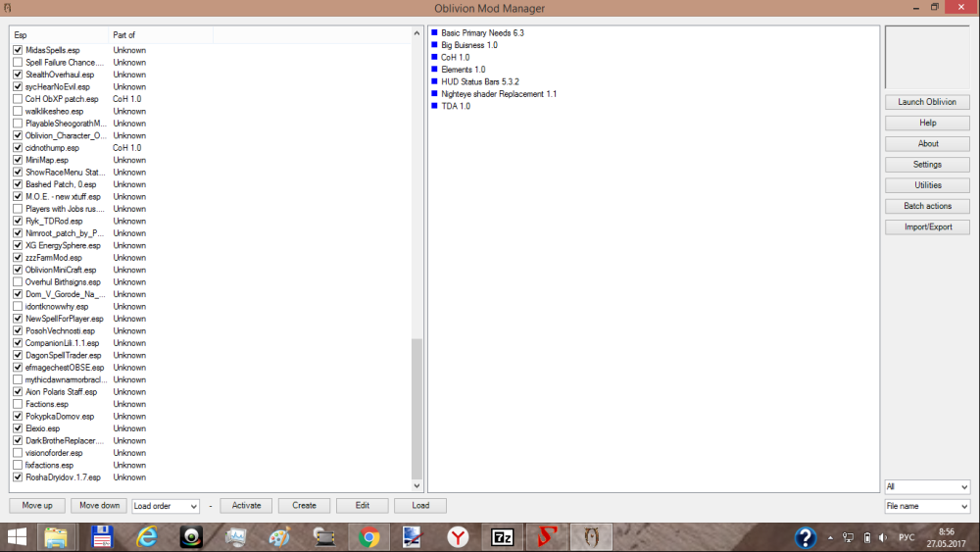Uncheck MidasSpells.esp checkbox

point(18,50)
